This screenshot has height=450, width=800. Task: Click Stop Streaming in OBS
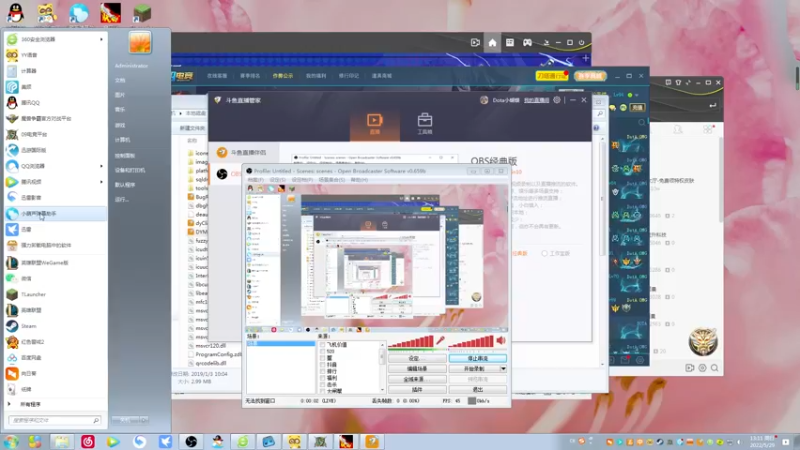[478, 358]
